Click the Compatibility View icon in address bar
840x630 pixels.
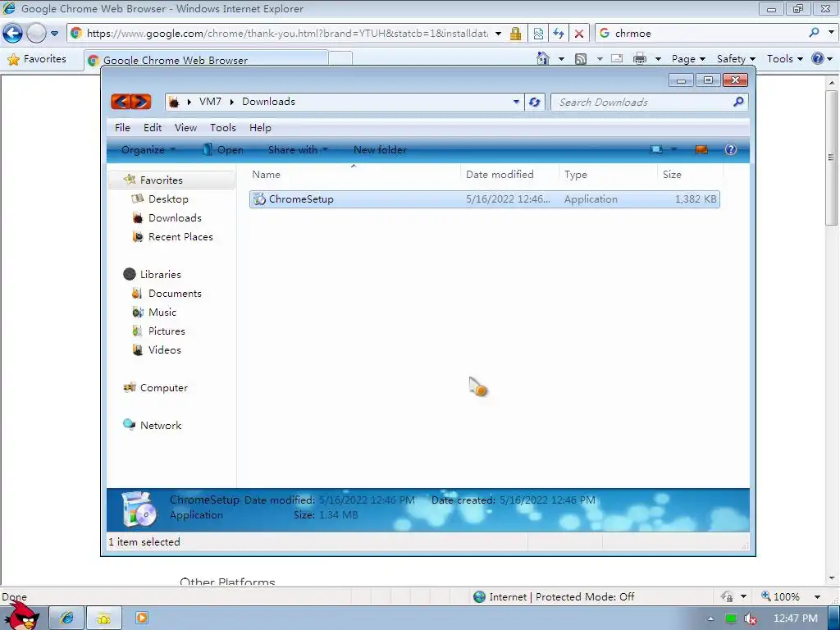538,33
